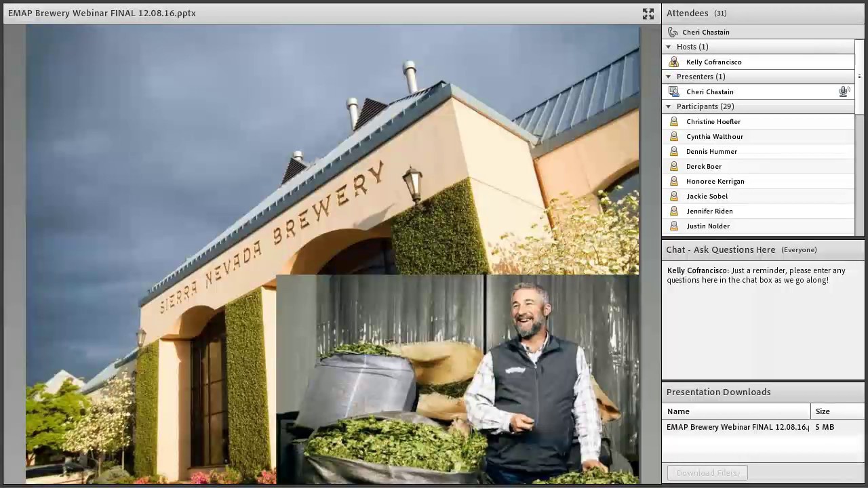Click participant icon beside Justin Nolder
Screen dimensions: 868x488
point(673,226)
